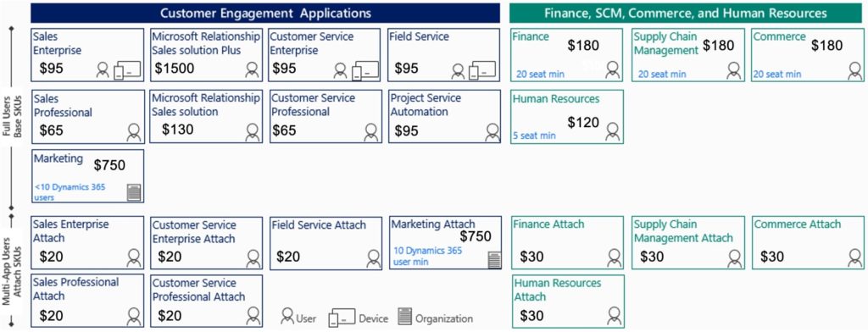868x332 pixels.
Task: Open the Project Service Automation card
Action: tap(444, 116)
